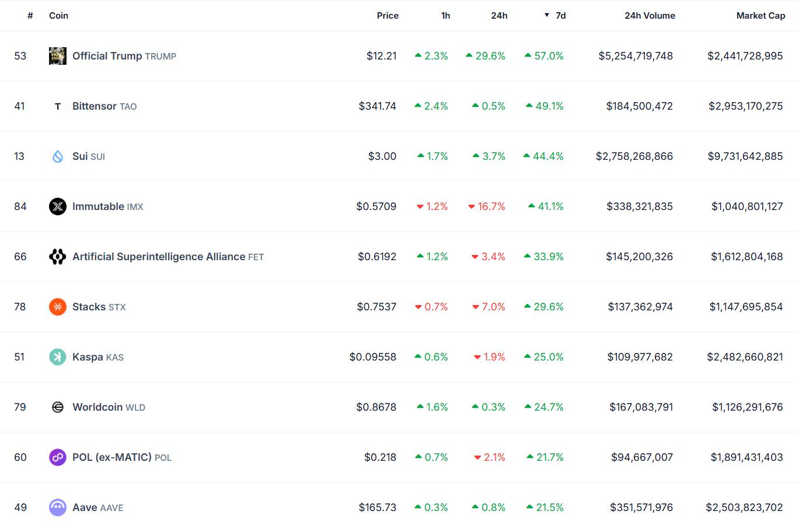Click Sui's $2,758,268,866 volume
The height and width of the screenshot is (532, 799).
(x=634, y=156)
